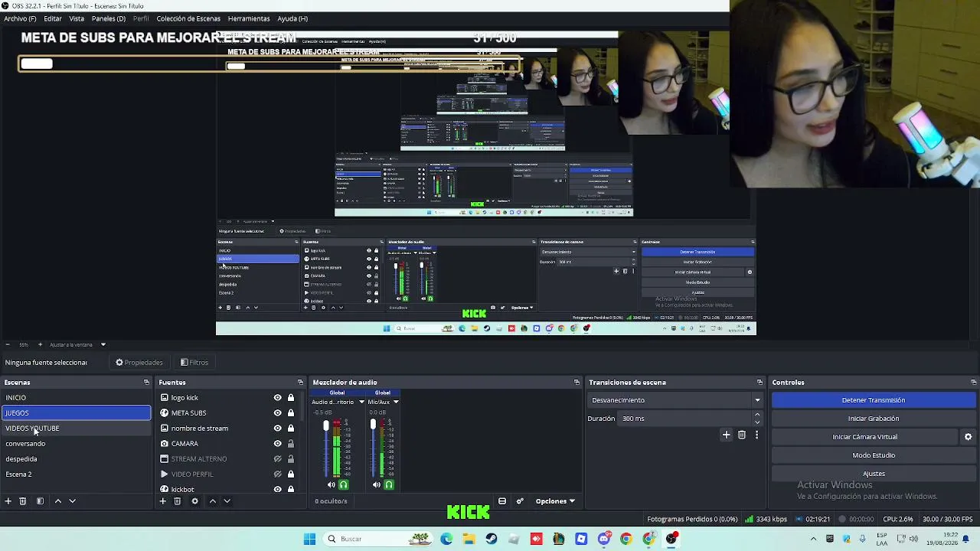Screen dimensions: 980x551
Task: Open the audio mixer Opciones dropdown
Action: (x=555, y=501)
